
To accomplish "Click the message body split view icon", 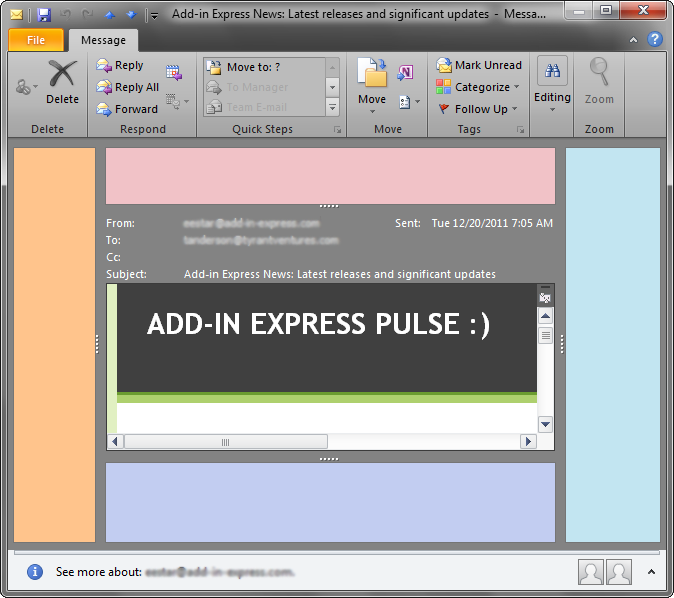I will 545,297.
